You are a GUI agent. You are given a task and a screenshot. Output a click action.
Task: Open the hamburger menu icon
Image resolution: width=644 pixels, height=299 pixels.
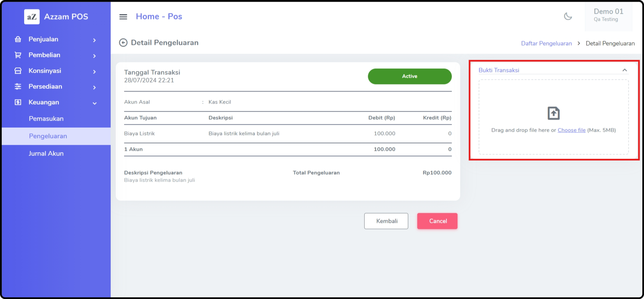[123, 17]
